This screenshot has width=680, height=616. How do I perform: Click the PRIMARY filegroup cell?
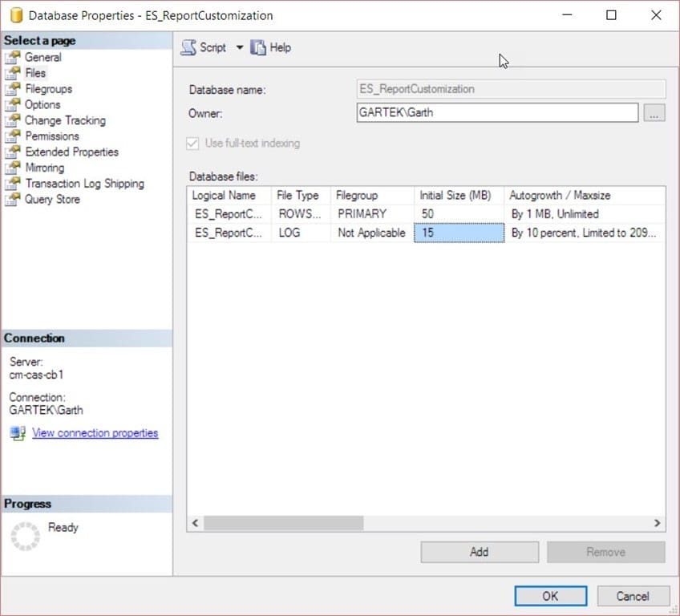pyautogui.click(x=372, y=214)
